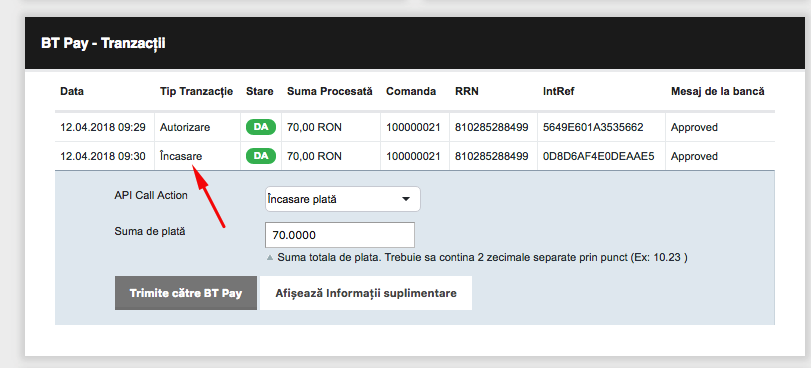Click the Tip Tranzacție column header
The width and height of the screenshot is (811, 368).
click(197, 92)
